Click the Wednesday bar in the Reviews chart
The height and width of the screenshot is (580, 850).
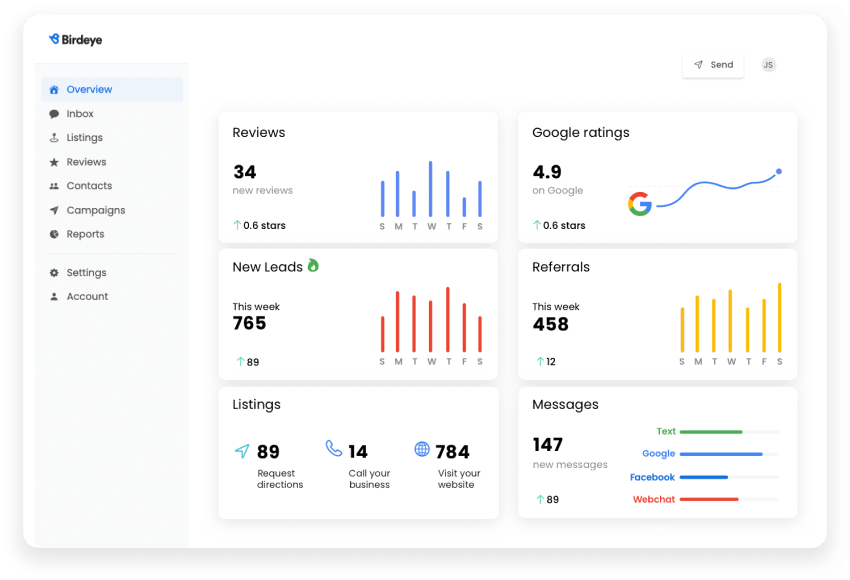[430, 189]
